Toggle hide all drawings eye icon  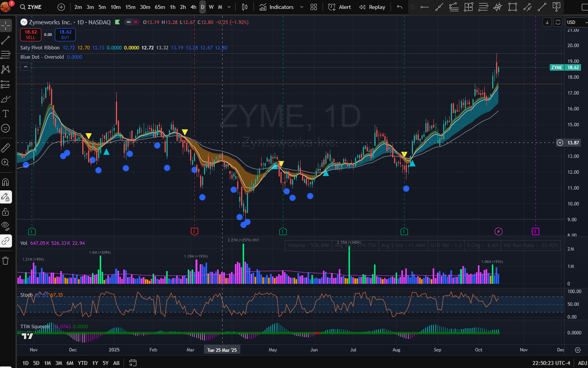tap(6, 226)
